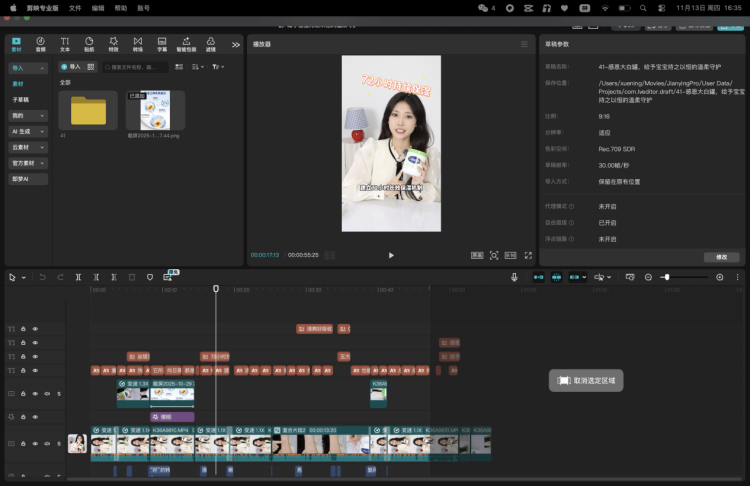Open the 音频 (Audio) panel
Image resolution: width=750 pixels, height=486 pixels.
(40, 44)
